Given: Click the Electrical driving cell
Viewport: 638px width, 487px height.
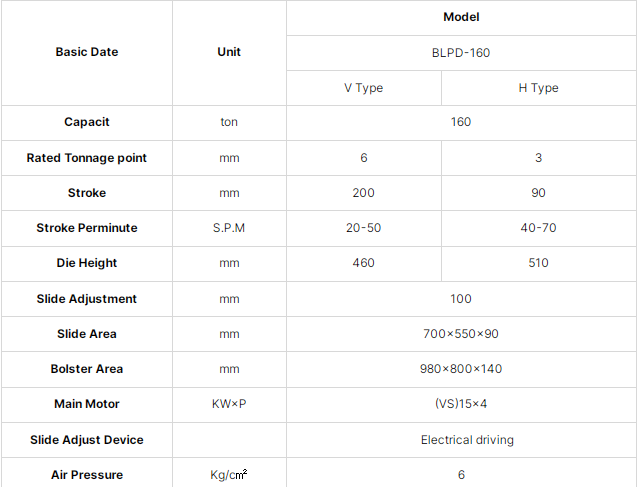Looking at the screenshot, I should tap(461, 440).
